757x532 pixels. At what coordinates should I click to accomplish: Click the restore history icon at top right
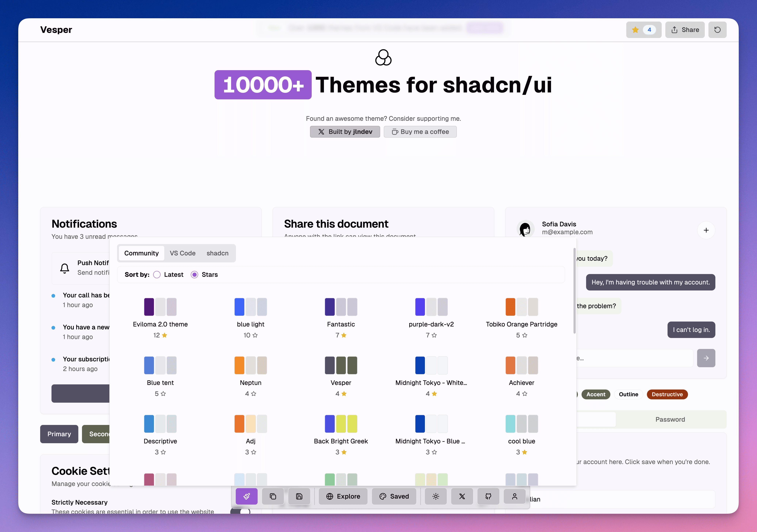(718, 30)
